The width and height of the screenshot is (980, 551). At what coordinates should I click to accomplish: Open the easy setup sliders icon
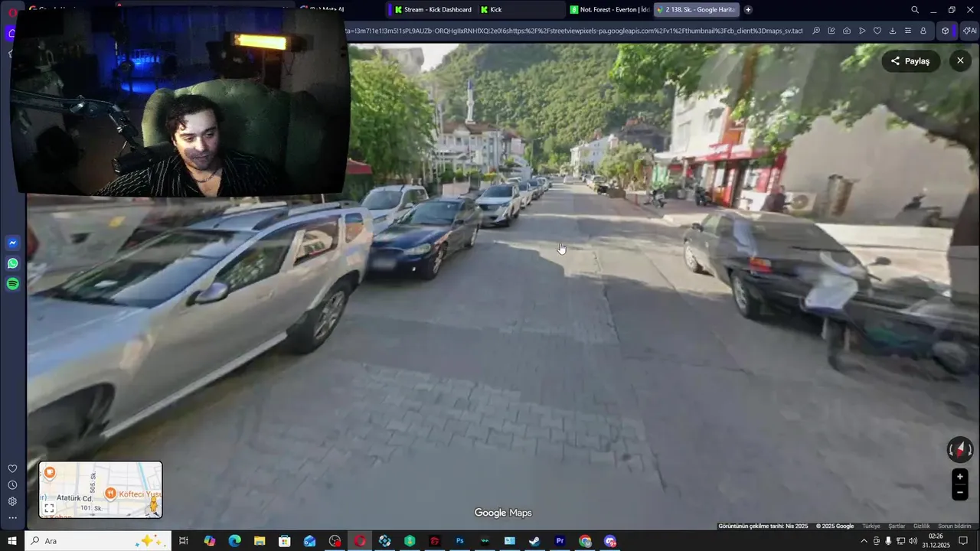[908, 31]
